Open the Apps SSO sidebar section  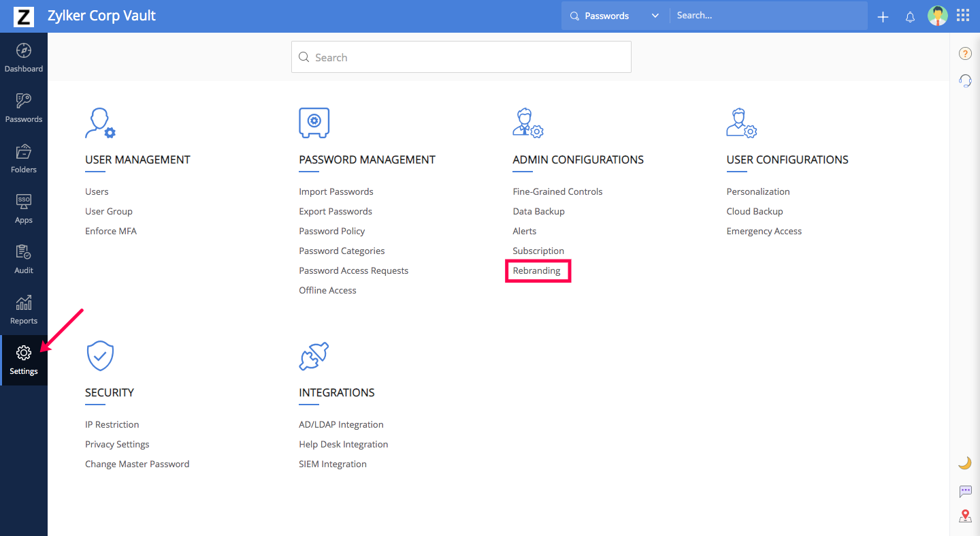click(24, 209)
